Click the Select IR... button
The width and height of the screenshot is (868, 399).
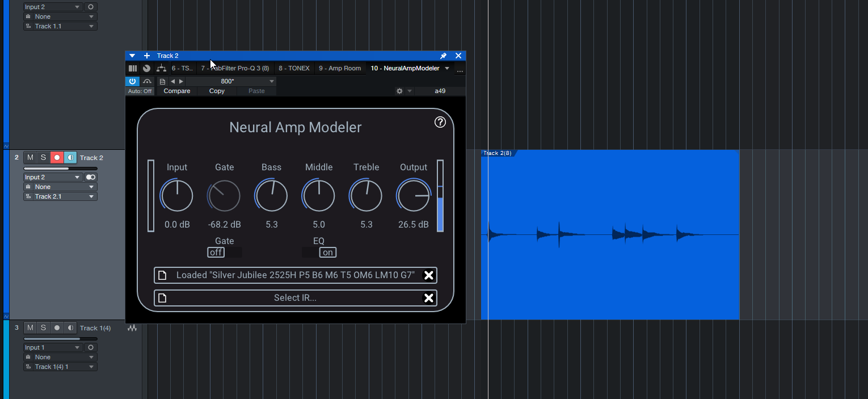pos(296,298)
